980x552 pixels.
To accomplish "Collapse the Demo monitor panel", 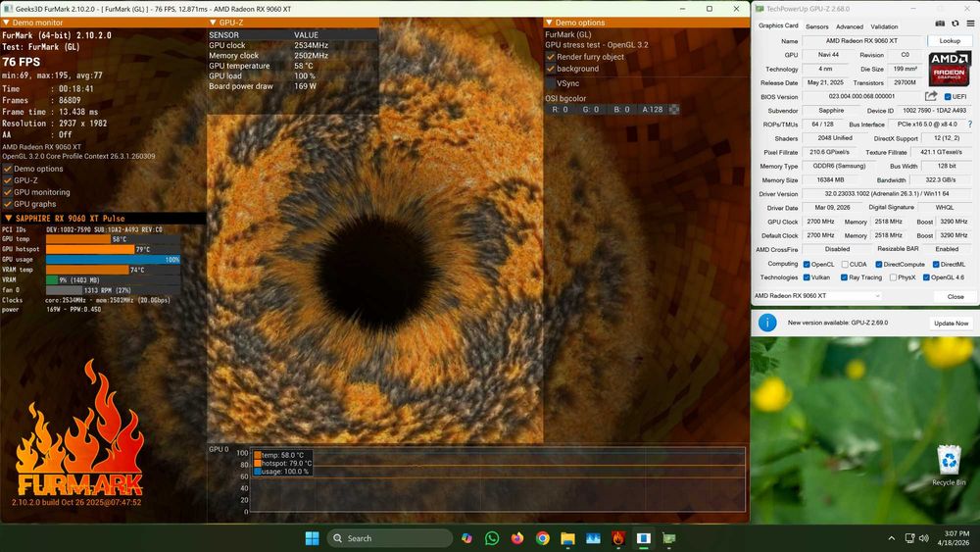I will point(6,23).
